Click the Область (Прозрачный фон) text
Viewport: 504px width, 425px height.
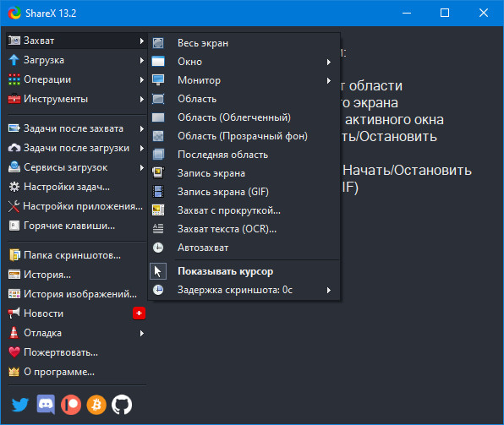[x=243, y=136]
